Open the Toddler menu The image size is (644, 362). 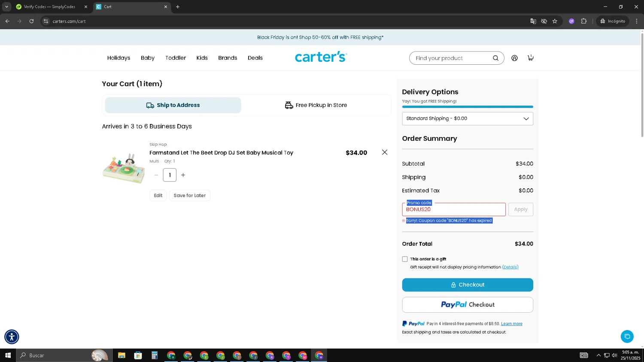coord(176,58)
